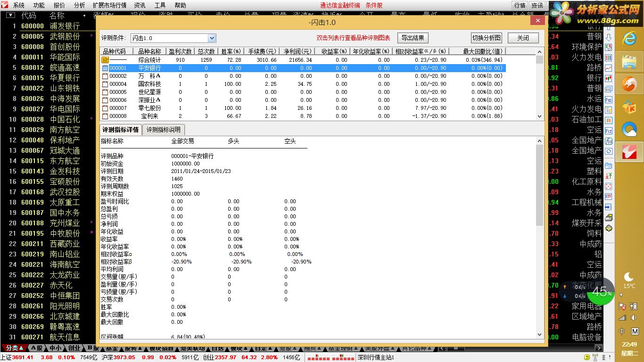
Task: Click the circle toolbar icon below f(x)
Action: pyautogui.click(x=609, y=151)
